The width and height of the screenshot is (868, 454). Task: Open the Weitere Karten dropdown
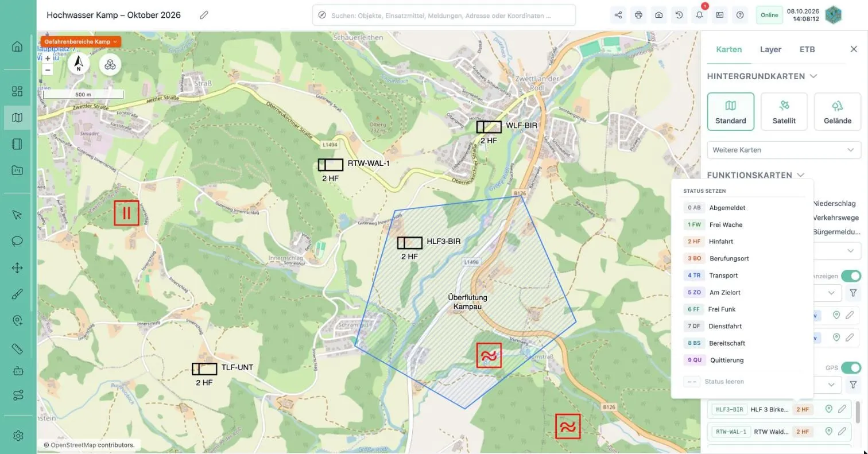784,150
